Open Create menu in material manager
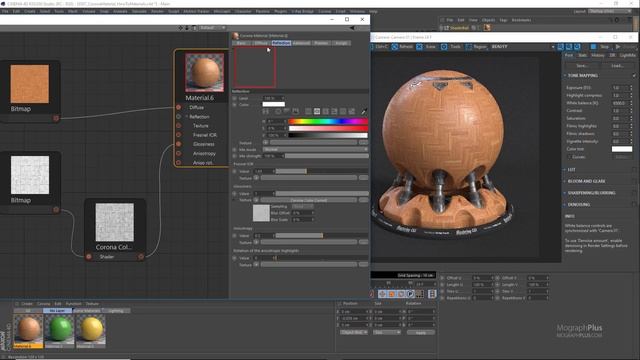640x360 pixels. [27, 304]
